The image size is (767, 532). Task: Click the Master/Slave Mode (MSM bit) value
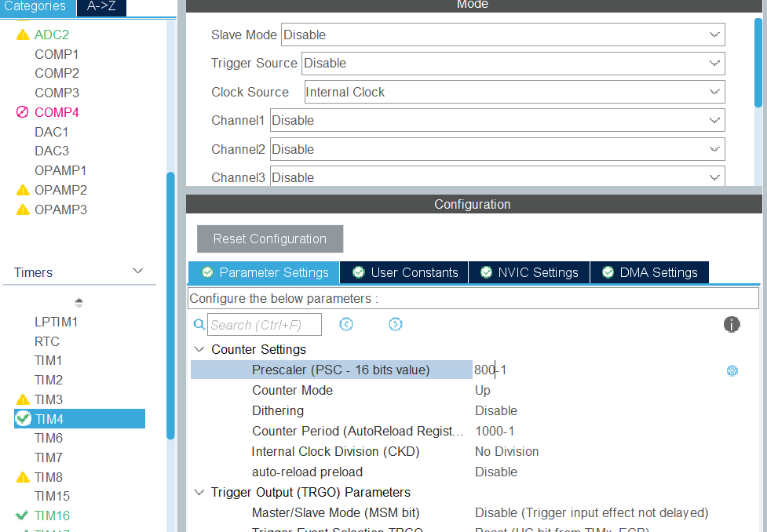591,512
